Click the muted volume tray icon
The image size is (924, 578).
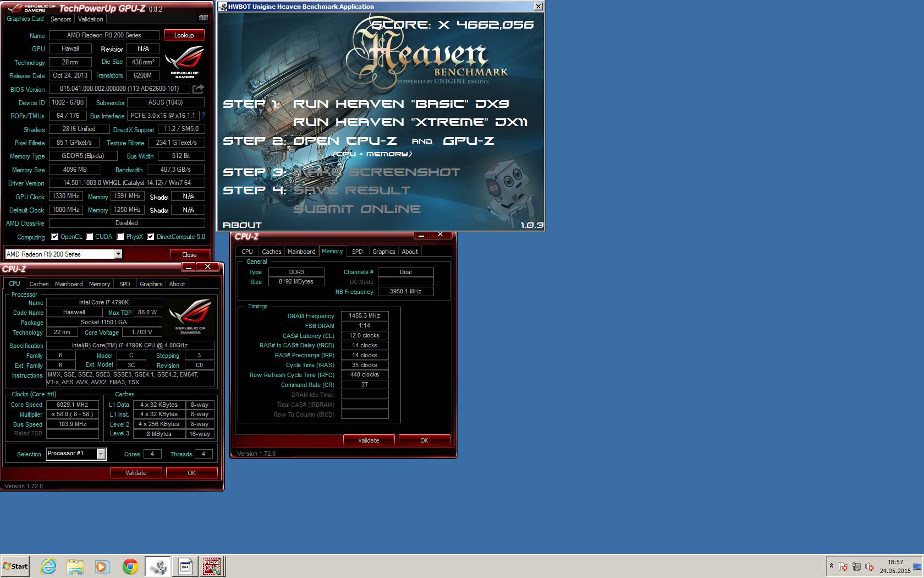coord(870,566)
